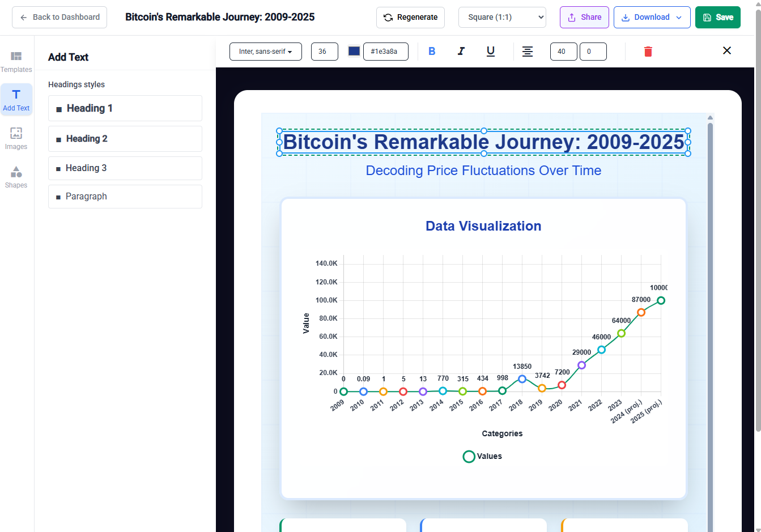Click the Headings styles label
Viewport: 761px width, 532px height.
click(76, 84)
